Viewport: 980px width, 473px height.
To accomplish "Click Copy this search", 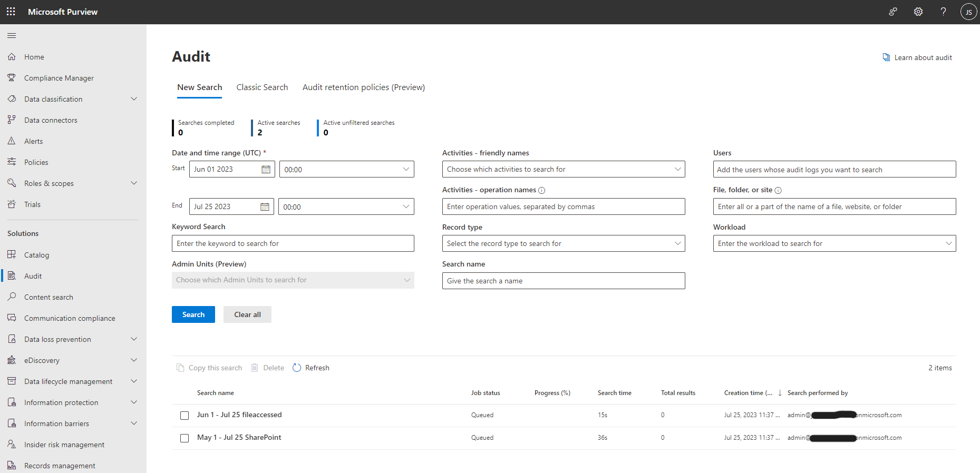I will (x=209, y=368).
